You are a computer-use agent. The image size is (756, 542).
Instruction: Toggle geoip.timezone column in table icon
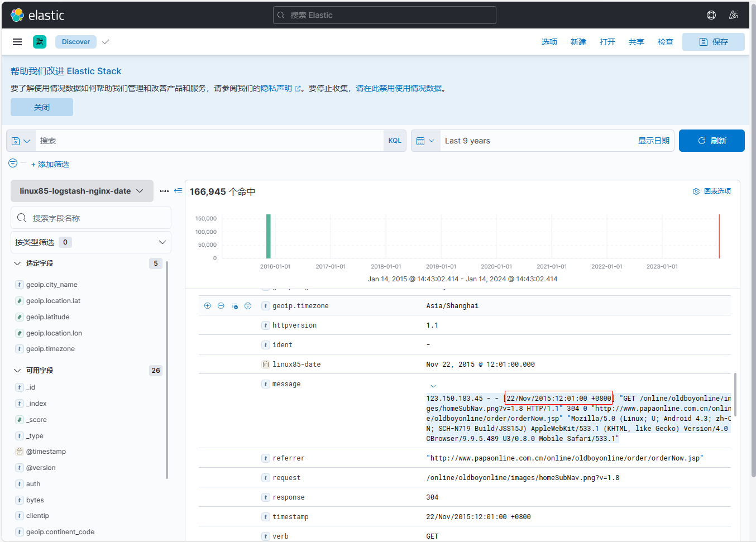pyautogui.click(x=235, y=306)
